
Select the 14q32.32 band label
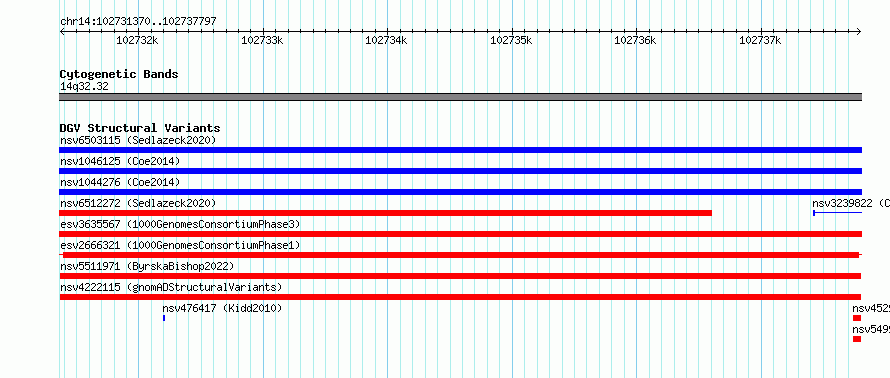coord(84,87)
